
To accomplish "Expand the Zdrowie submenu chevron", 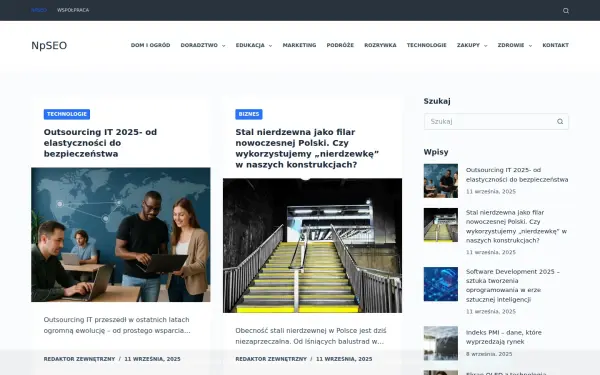I will tap(530, 46).
